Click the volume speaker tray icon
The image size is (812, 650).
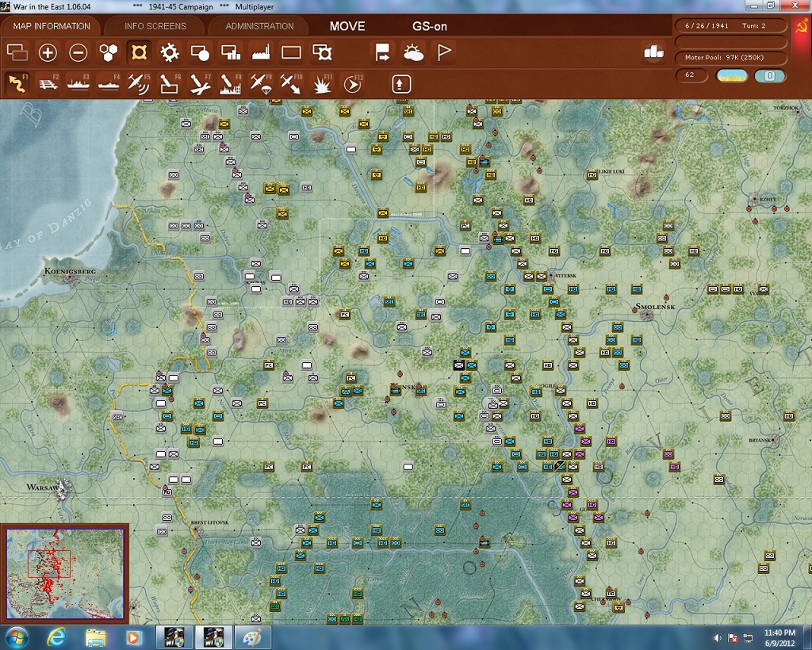[x=718, y=637]
